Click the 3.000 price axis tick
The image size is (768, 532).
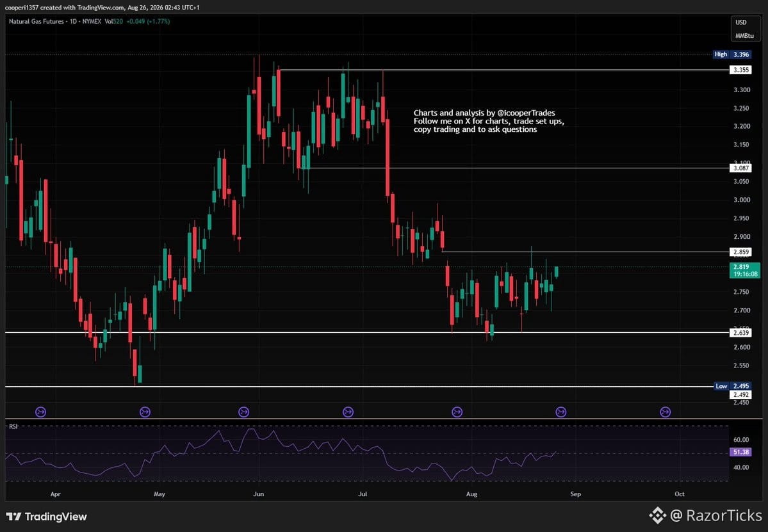(742, 200)
